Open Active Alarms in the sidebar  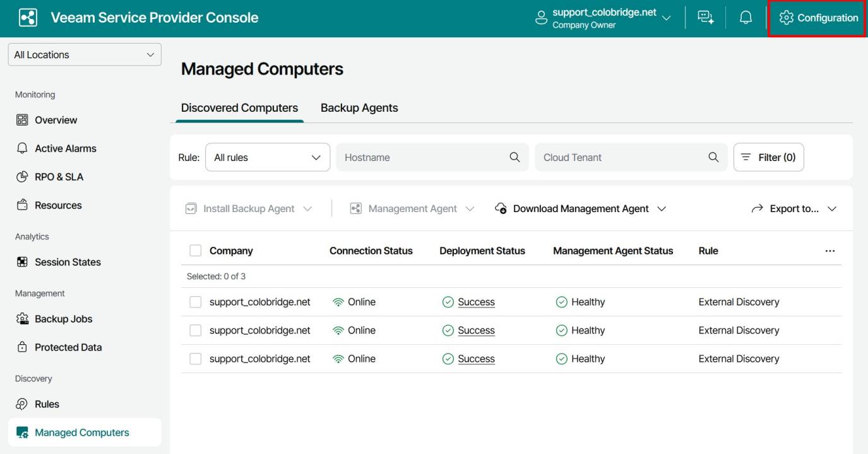[65, 148]
